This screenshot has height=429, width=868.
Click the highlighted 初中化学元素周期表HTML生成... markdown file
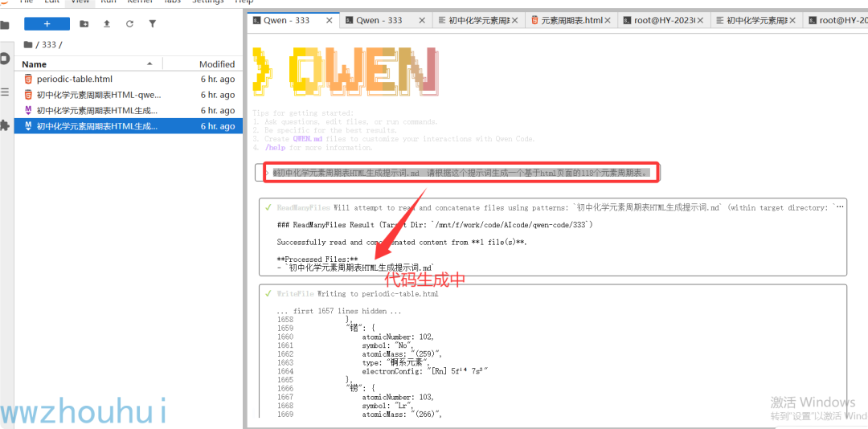tap(129, 126)
